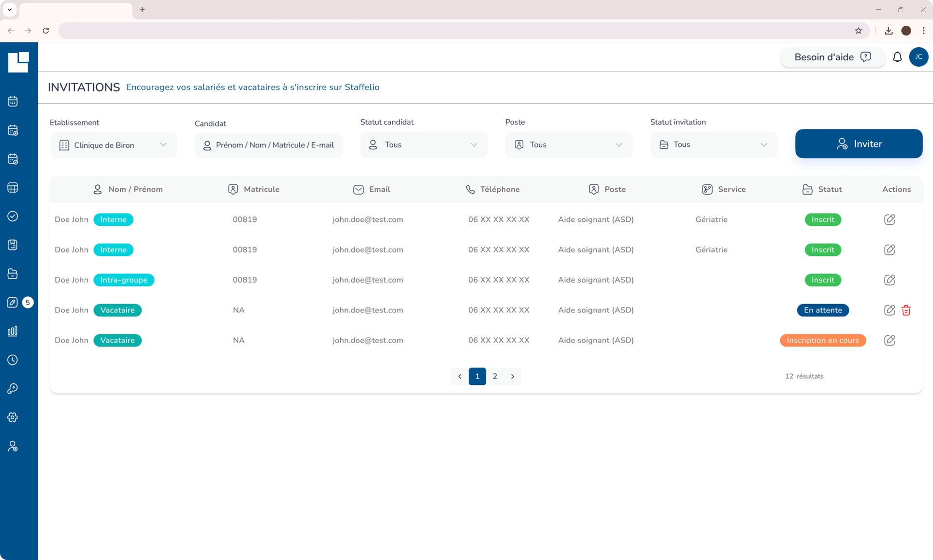Click next page arrow in pagination
Screen dimensions: 933x560
tap(512, 376)
